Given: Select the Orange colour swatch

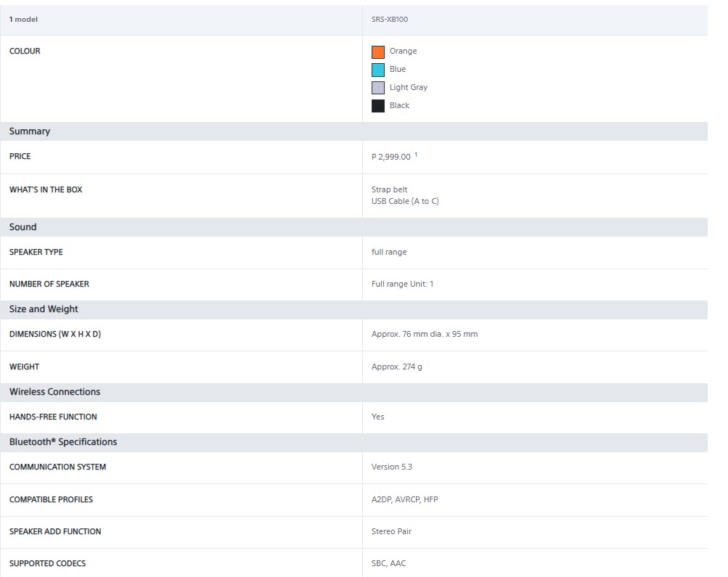Looking at the screenshot, I should pyautogui.click(x=378, y=52).
